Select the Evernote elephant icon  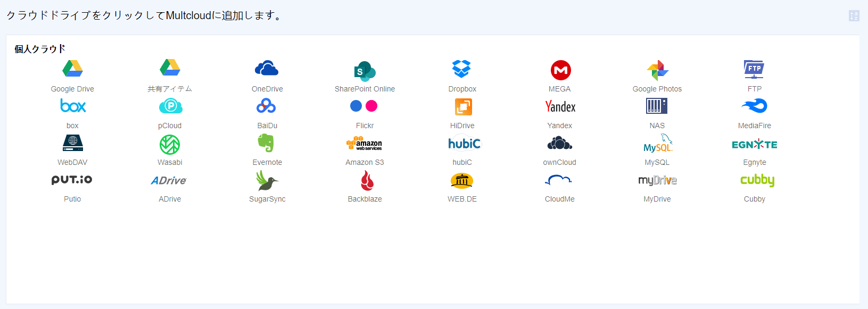(x=266, y=143)
